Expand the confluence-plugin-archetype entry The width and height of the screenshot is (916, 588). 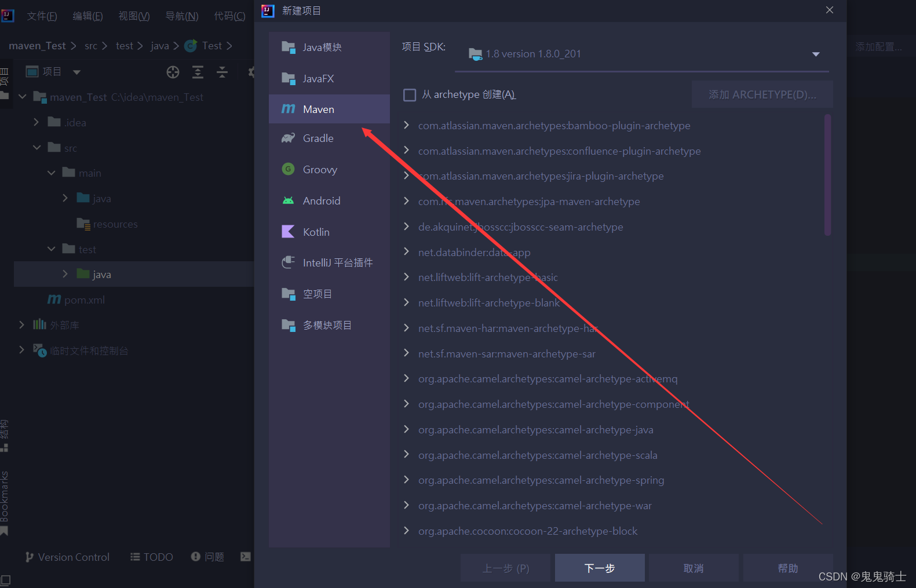click(406, 151)
